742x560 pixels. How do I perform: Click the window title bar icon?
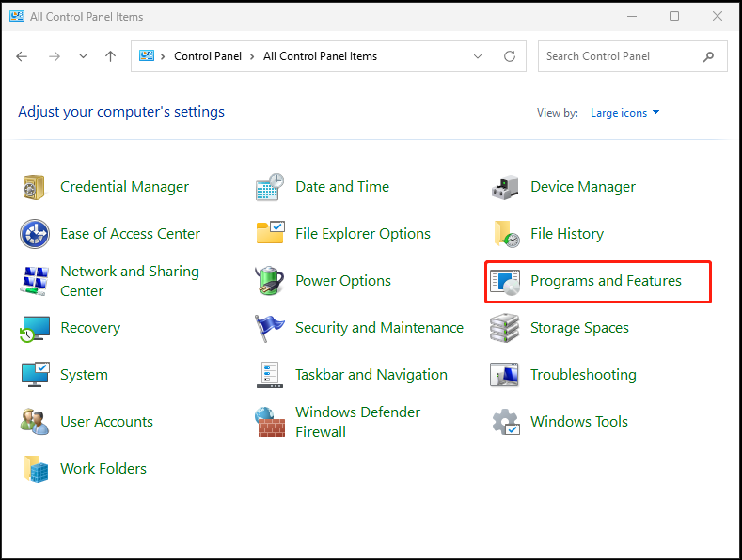click(x=17, y=17)
